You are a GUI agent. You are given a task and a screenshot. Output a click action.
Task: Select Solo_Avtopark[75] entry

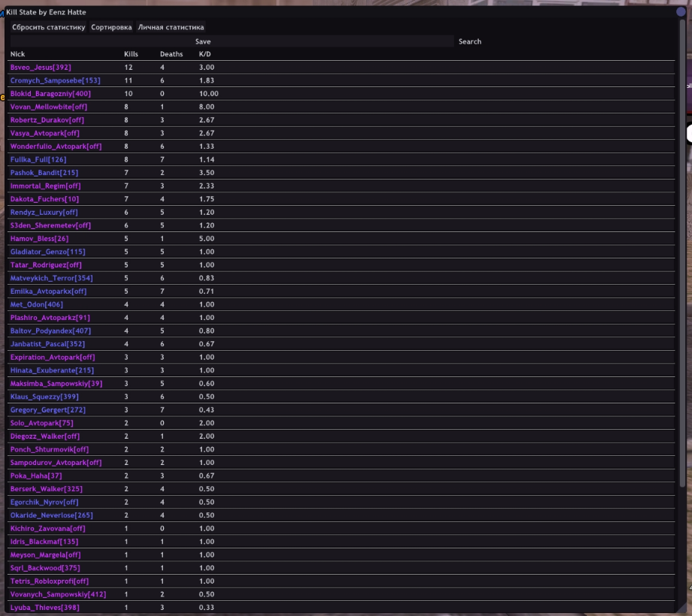tap(42, 423)
